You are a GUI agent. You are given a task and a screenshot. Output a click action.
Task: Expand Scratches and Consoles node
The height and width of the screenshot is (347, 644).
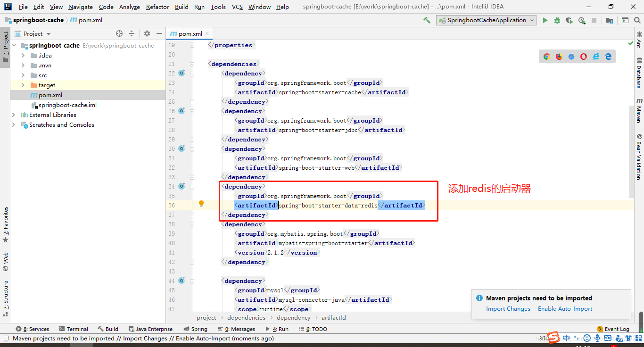pos(14,124)
